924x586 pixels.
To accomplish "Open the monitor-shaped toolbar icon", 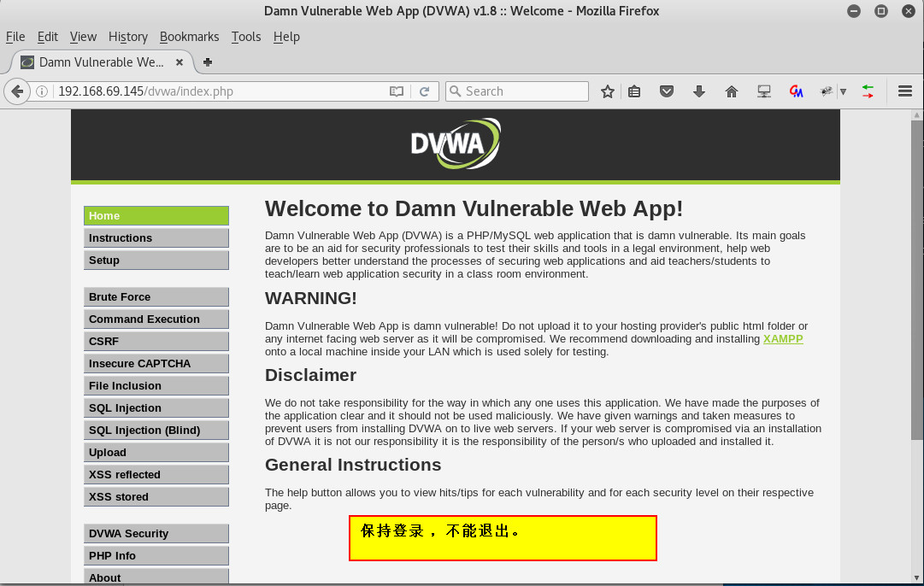I will tap(763, 91).
